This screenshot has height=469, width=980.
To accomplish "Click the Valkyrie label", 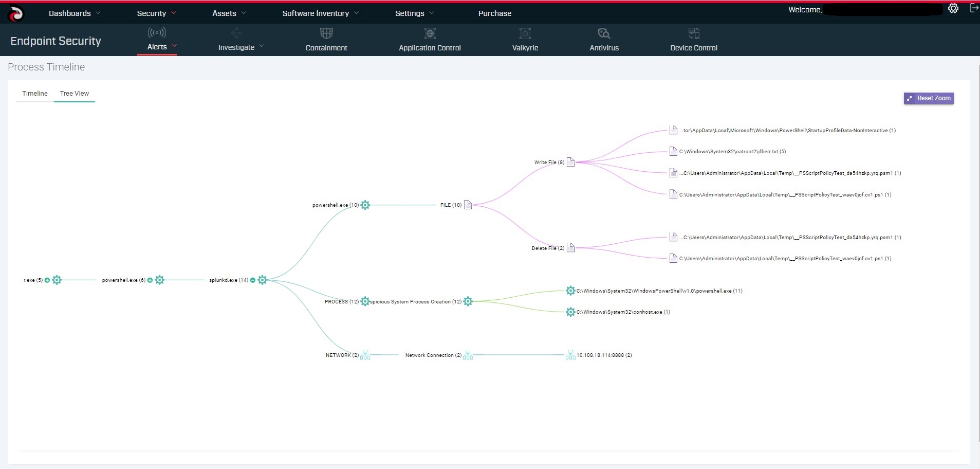I will coord(525,48).
